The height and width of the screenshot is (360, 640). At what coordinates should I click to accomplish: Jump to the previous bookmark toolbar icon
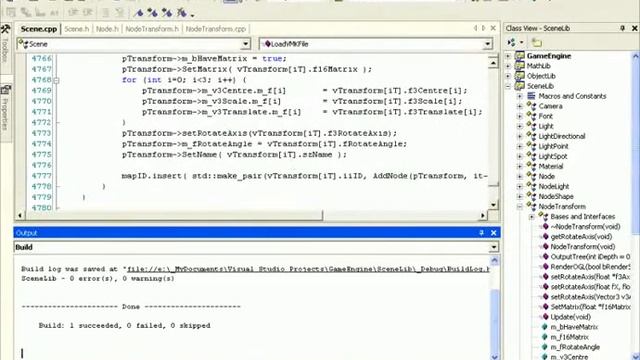click(167, 13)
